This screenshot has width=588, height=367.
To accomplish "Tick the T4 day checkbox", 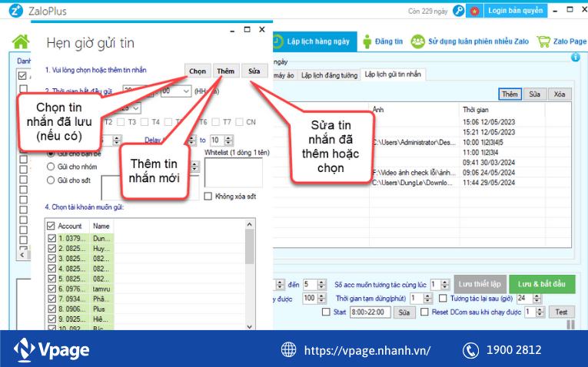I will tap(145, 122).
